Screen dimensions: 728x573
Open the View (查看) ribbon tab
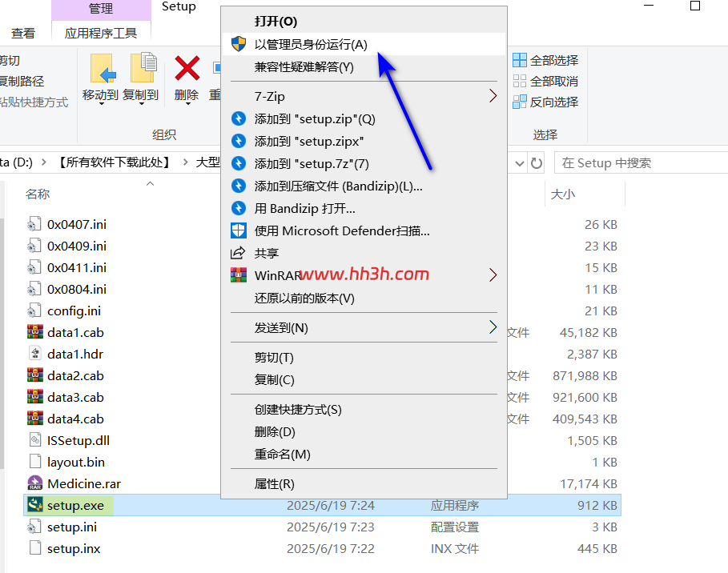click(23, 34)
